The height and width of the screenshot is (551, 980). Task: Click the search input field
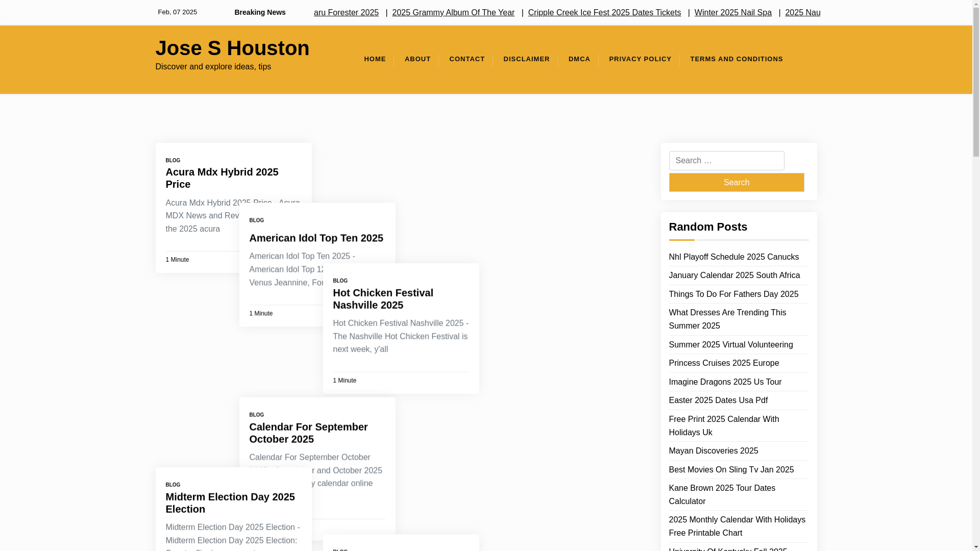(x=726, y=161)
